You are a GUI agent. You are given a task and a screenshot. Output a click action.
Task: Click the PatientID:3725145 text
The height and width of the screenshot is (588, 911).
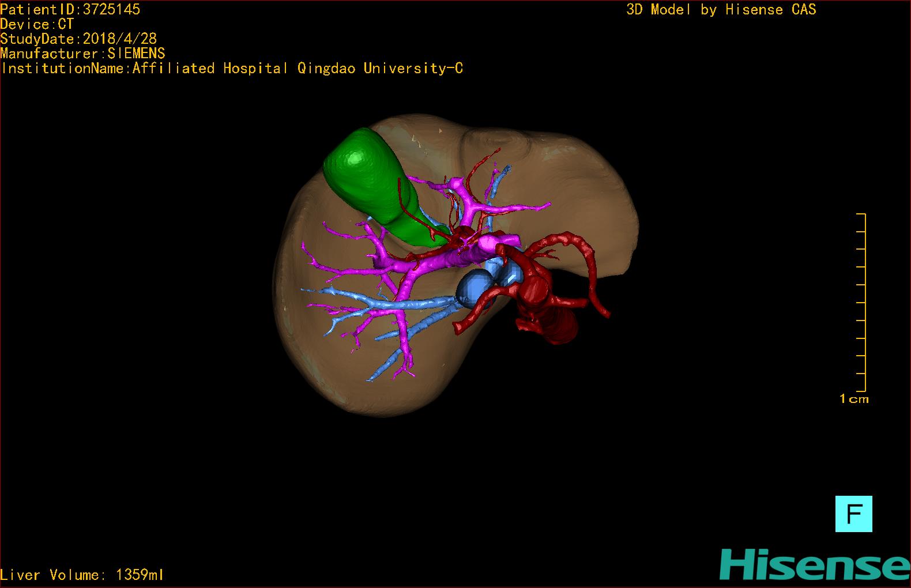click(70, 9)
